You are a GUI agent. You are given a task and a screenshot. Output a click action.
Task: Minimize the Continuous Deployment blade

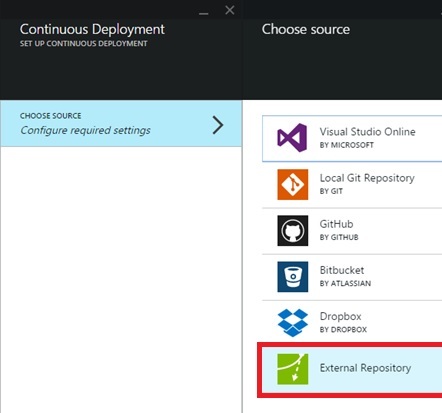pos(204,13)
